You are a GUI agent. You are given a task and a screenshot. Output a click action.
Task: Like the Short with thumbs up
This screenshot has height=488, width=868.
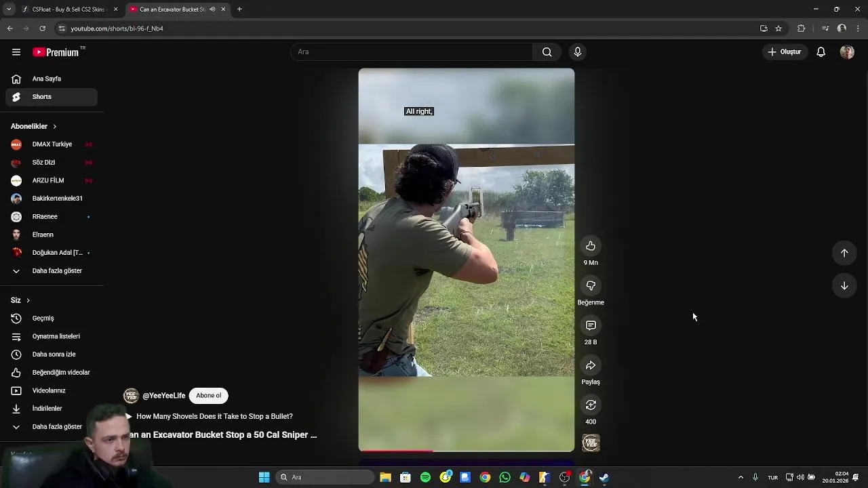[x=591, y=246]
